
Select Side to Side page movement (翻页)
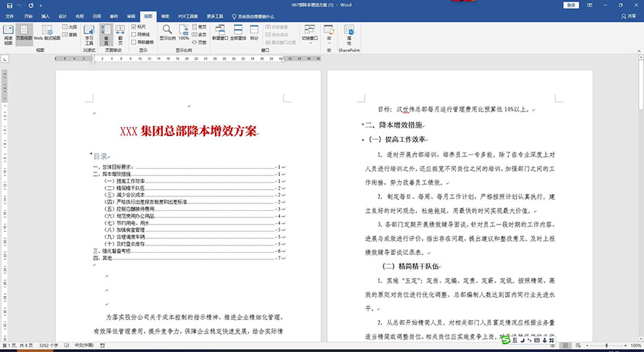click(x=120, y=35)
